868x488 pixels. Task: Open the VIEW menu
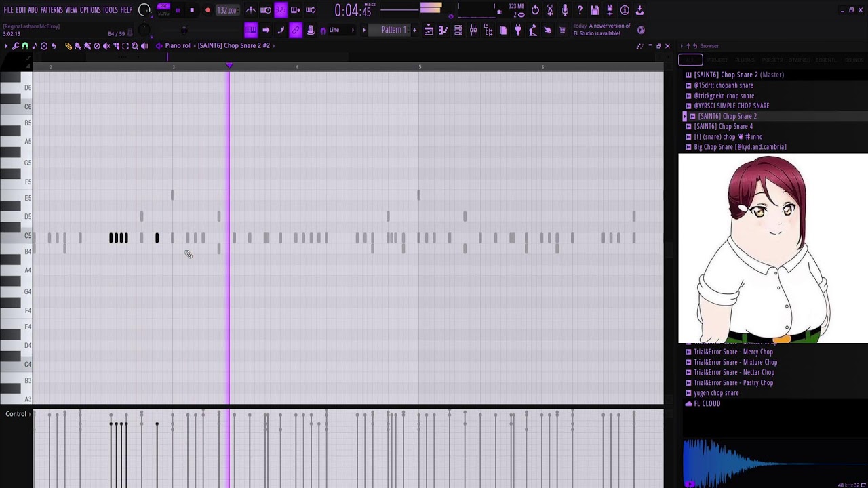click(71, 10)
